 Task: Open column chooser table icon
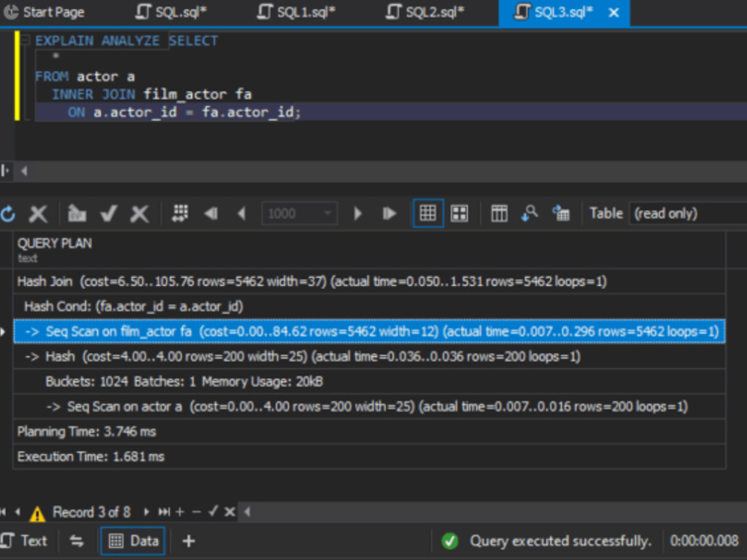point(499,214)
